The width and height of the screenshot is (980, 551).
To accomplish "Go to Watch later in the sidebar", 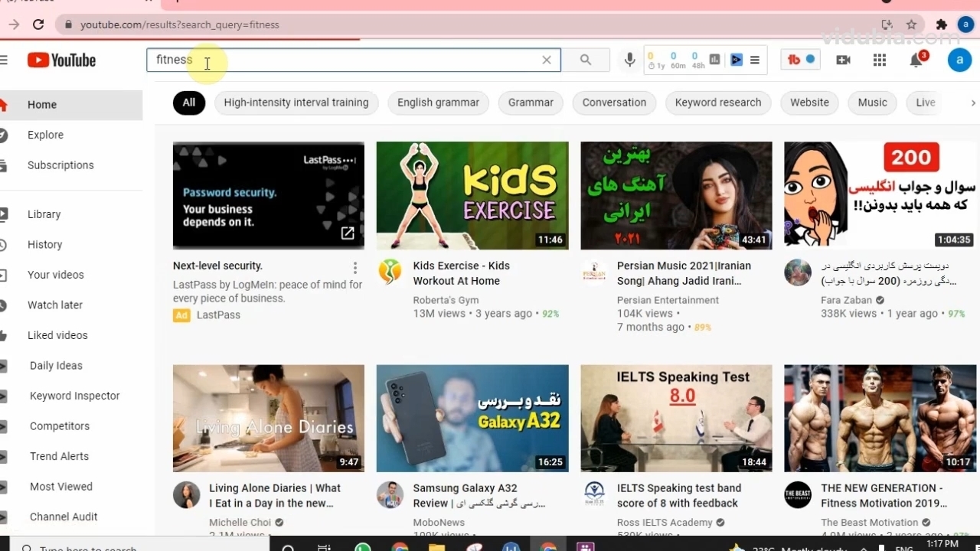I will click(55, 305).
